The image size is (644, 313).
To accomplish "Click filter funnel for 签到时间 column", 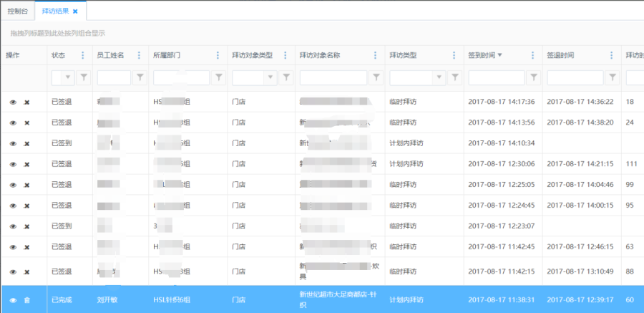I will point(534,77).
